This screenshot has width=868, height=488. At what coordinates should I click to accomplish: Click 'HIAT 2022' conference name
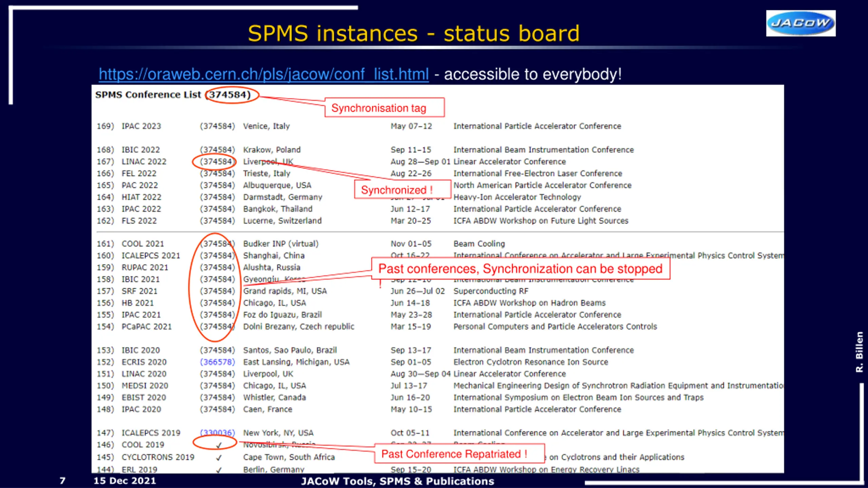141,197
